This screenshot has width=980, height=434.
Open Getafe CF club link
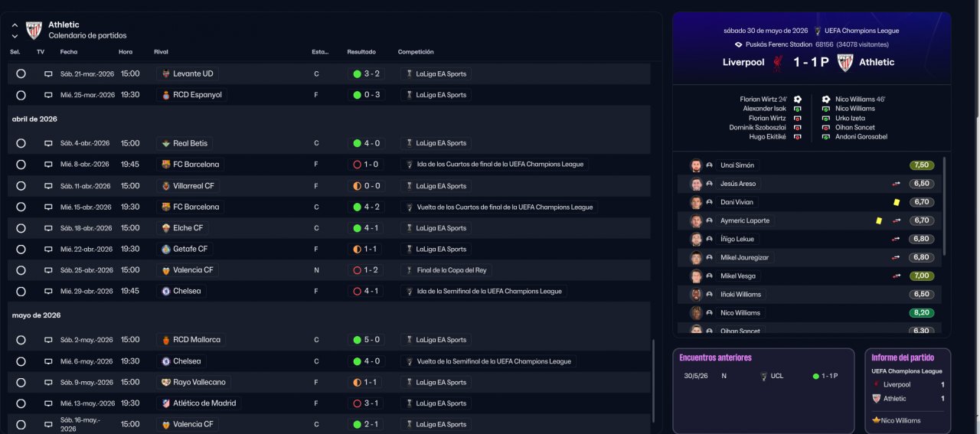point(185,249)
